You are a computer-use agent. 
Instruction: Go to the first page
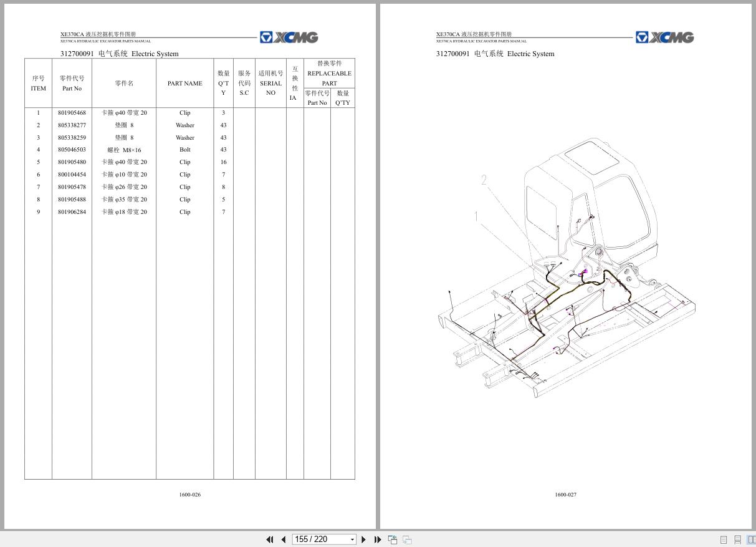tap(270, 540)
